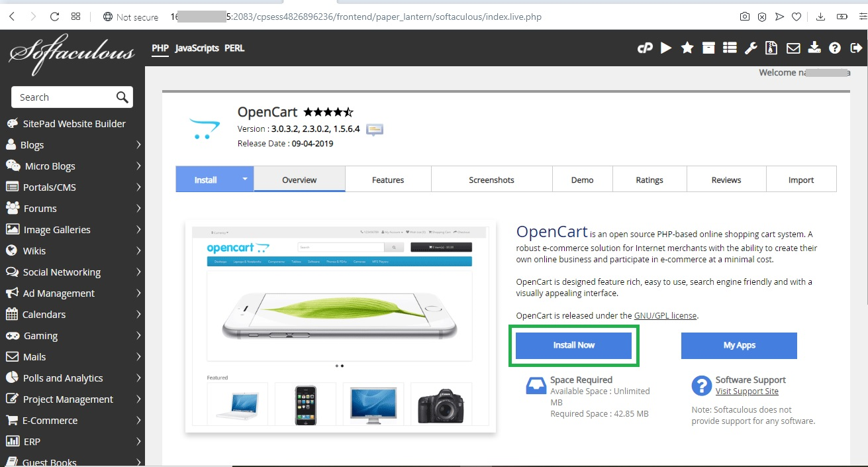Viewport: 868px width, 467px height.
Task: Open the Install tab dropdown arrow
Action: [x=245, y=180]
